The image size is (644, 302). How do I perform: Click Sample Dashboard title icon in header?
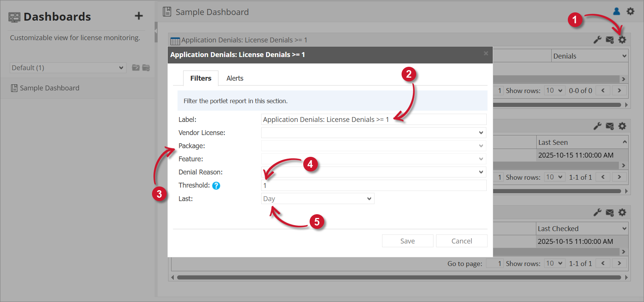[167, 12]
